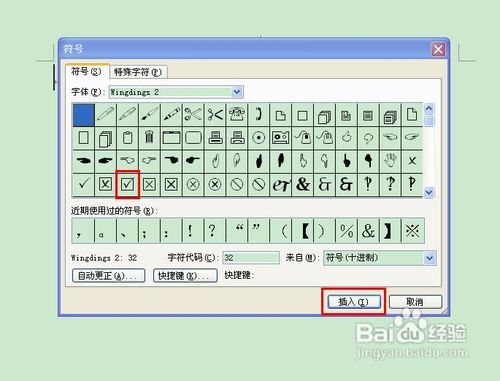Click the 快捷键(K)... button

tap(185, 276)
